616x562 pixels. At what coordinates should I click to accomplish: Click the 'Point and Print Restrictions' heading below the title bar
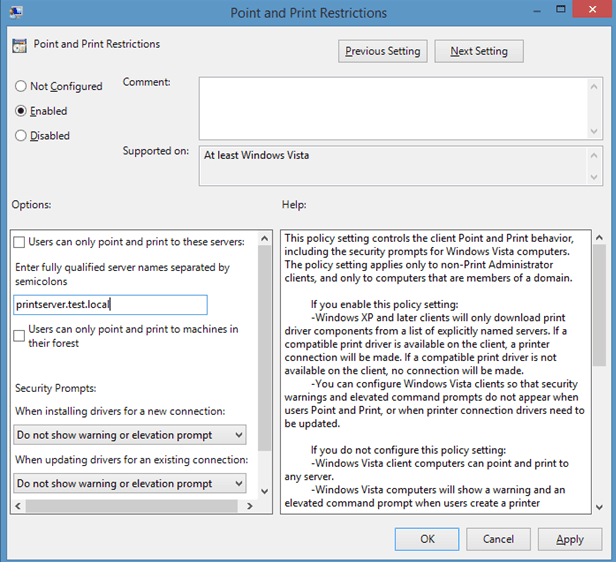[97, 44]
